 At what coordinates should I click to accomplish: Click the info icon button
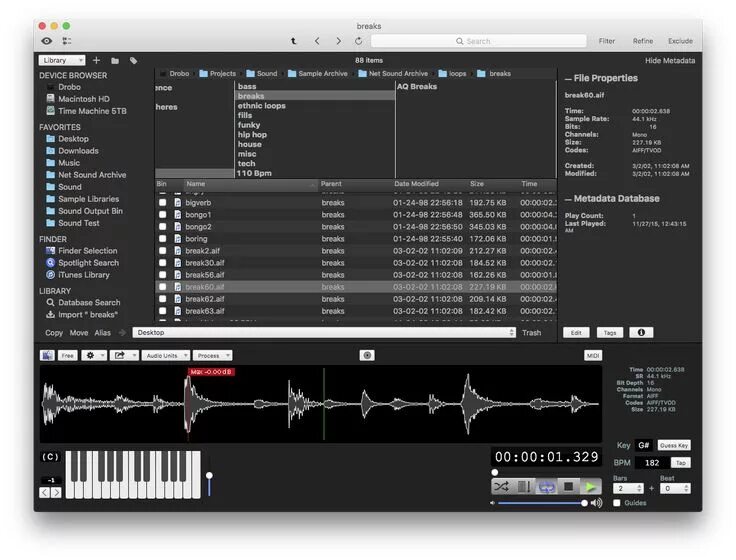coord(641,333)
